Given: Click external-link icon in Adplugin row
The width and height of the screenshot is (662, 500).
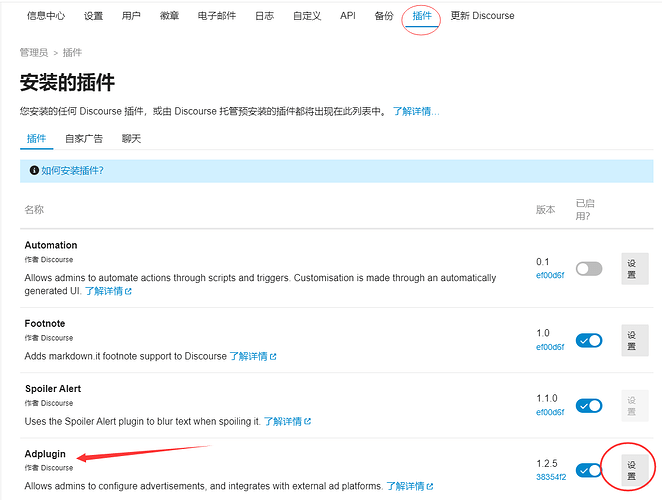Looking at the screenshot, I should point(430,486).
